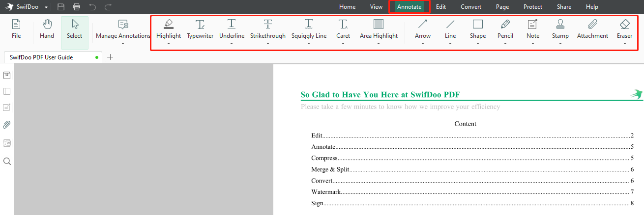The width and height of the screenshot is (644, 215).
Task: Add a new document tab with plus
Action: point(110,57)
